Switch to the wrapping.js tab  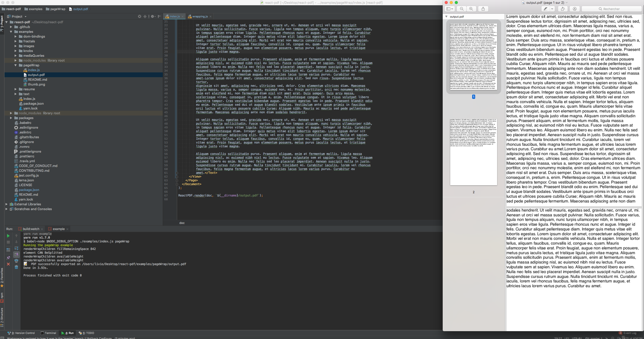pyautogui.click(x=200, y=16)
